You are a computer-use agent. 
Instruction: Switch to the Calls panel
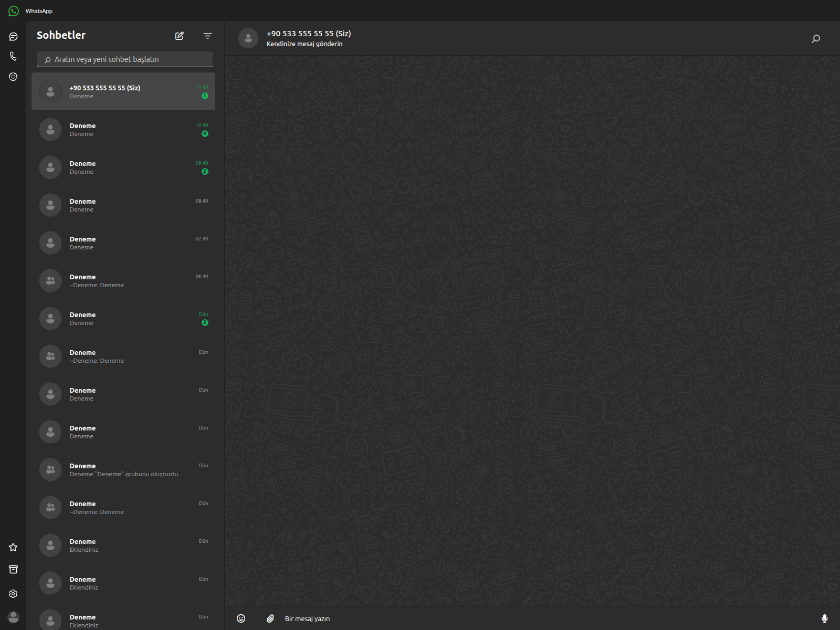pyautogui.click(x=13, y=56)
